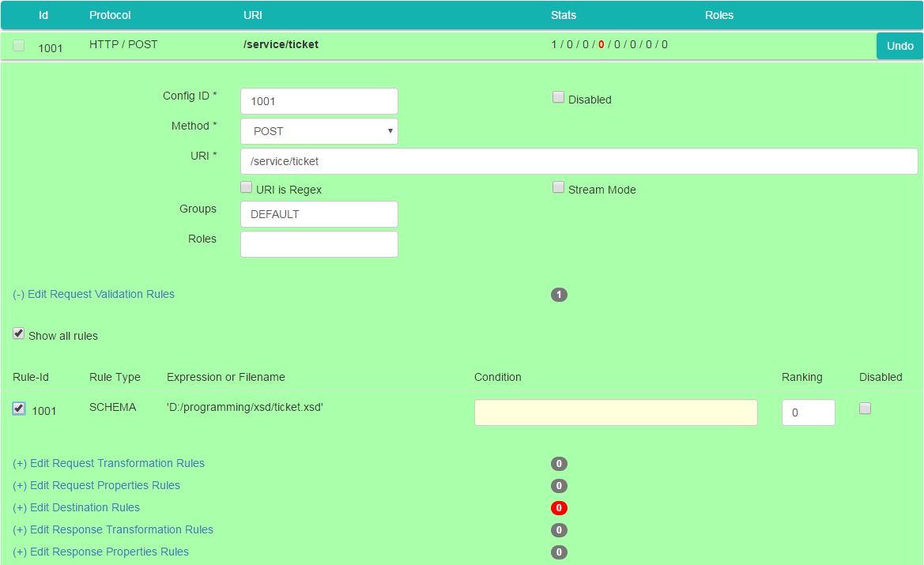The height and width of the screenshot is (565, 924).
Task: Click the URI text field
Action: click(x=579, y=161)
